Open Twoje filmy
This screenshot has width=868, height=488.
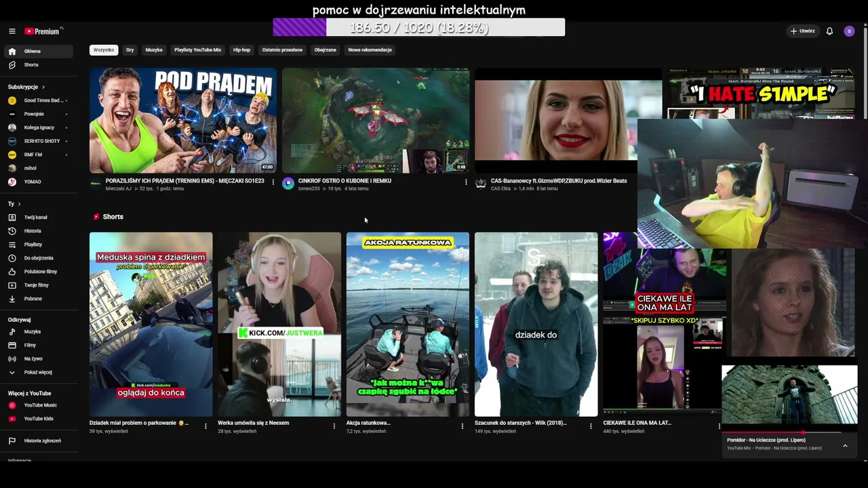click(x=39, y=285)
